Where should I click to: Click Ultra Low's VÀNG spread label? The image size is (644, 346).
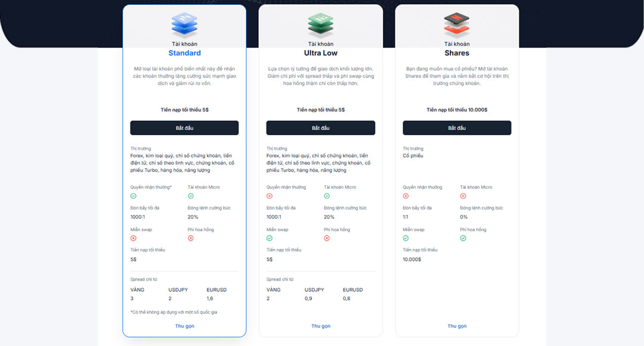(x=274, y=290)
